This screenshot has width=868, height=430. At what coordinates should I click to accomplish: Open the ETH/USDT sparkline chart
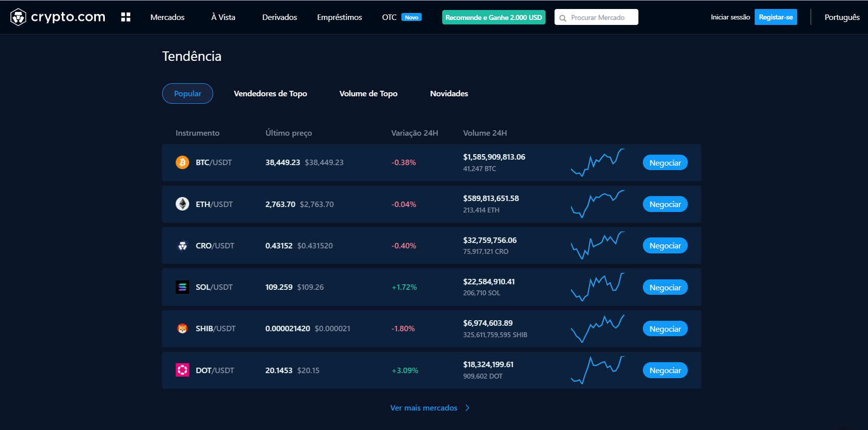point(597,204)
